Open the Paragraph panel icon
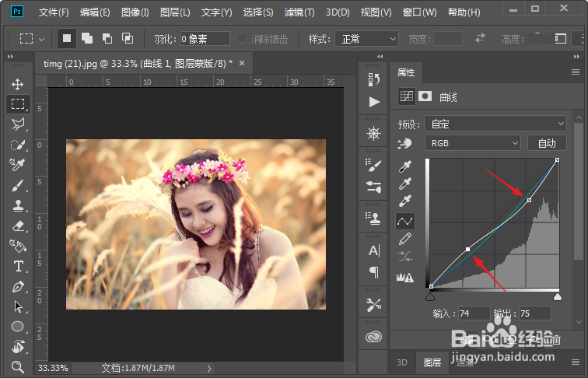Image resolution: width=588 pixels, height=378 pixels. tap(374, 272)
